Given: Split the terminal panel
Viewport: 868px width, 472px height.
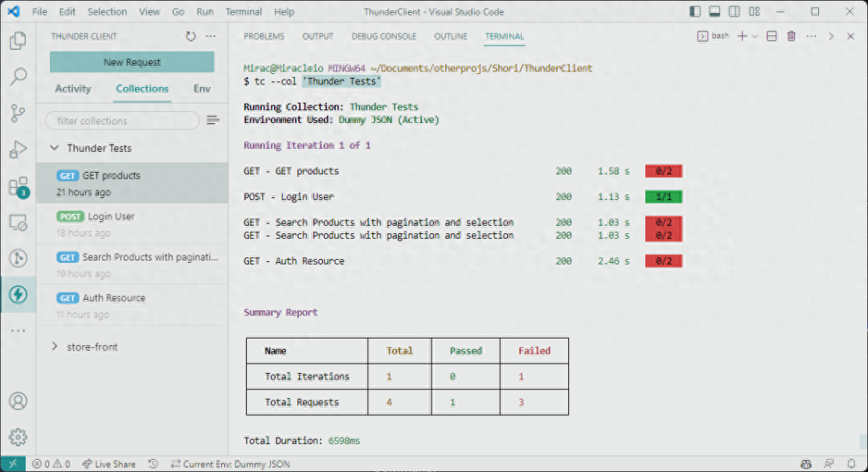Looking at the screenshot, I should (772, 36).
